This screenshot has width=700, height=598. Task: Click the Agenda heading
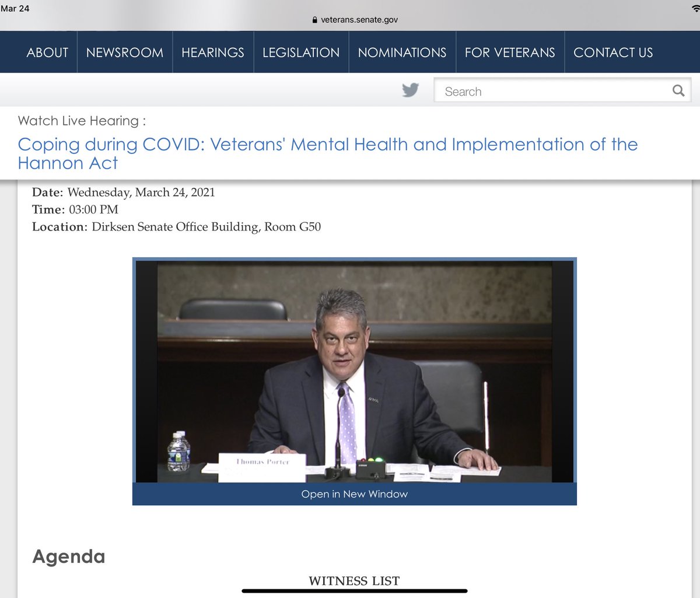(69, 557)
